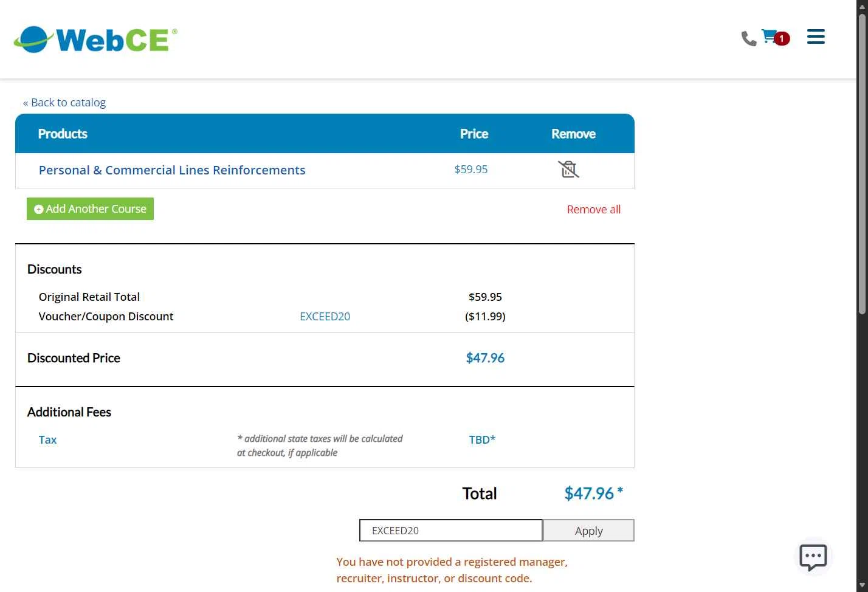Open the shopping cart icon
Image resolution: width=868 pixels, height=592 pixels.
(x=768, y=36)
